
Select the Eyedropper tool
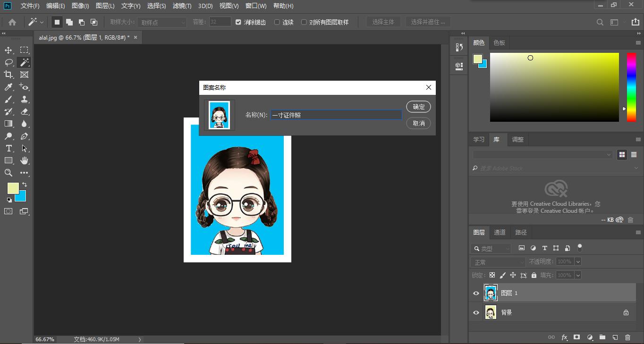pyautogui.click(x=8, y=87)
